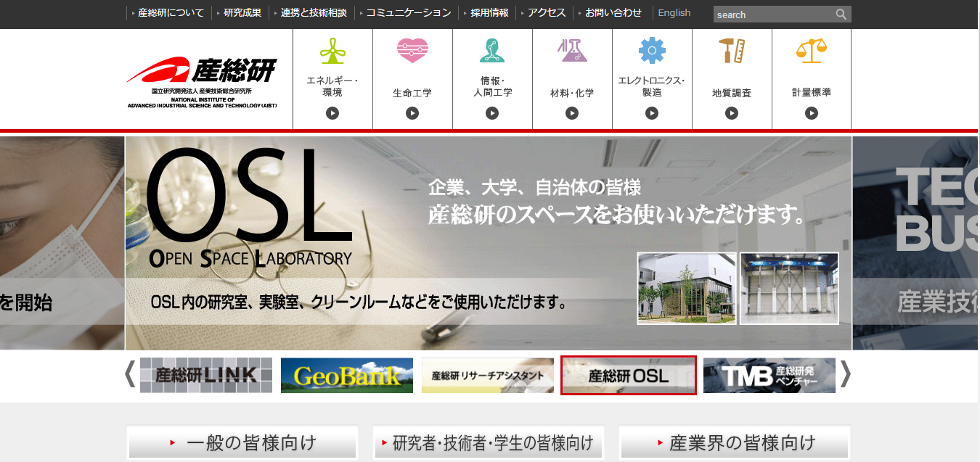Open the 産業界の皆様向け button
This screenshot has width=980, height=462.
tap(735, 442)
